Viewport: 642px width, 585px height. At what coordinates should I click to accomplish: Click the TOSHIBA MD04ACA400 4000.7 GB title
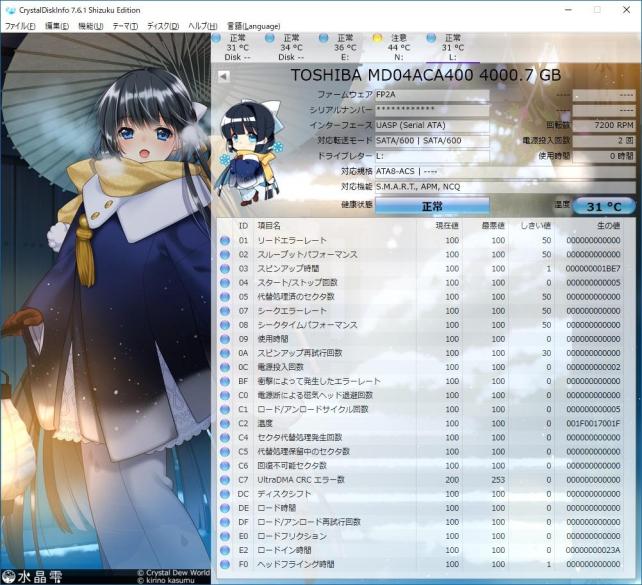[x=426, y=75]
